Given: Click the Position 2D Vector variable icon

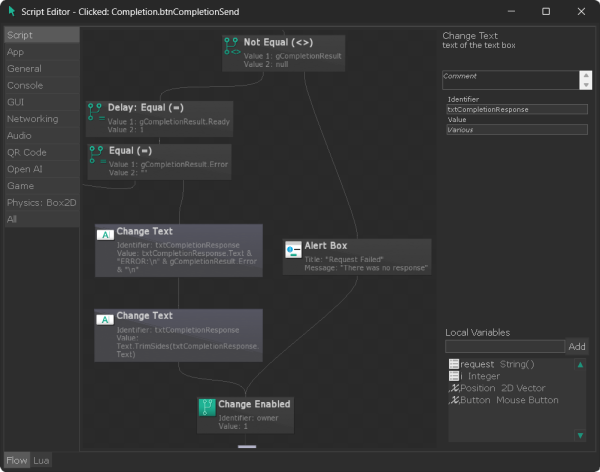Looking at the screenshot, I should (x=454, y=388).
